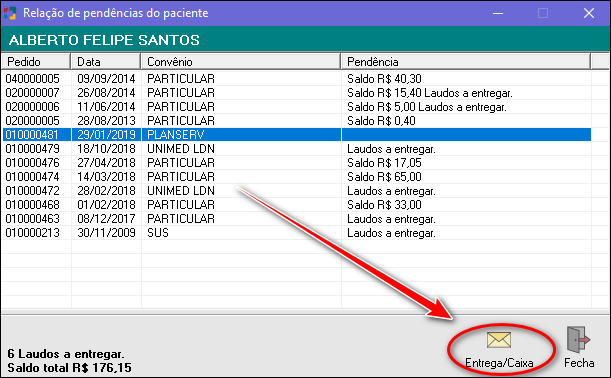Click date 14/03/2018 cell
Image resolution: width=611 pixels, height=378 pixels.
106,177
